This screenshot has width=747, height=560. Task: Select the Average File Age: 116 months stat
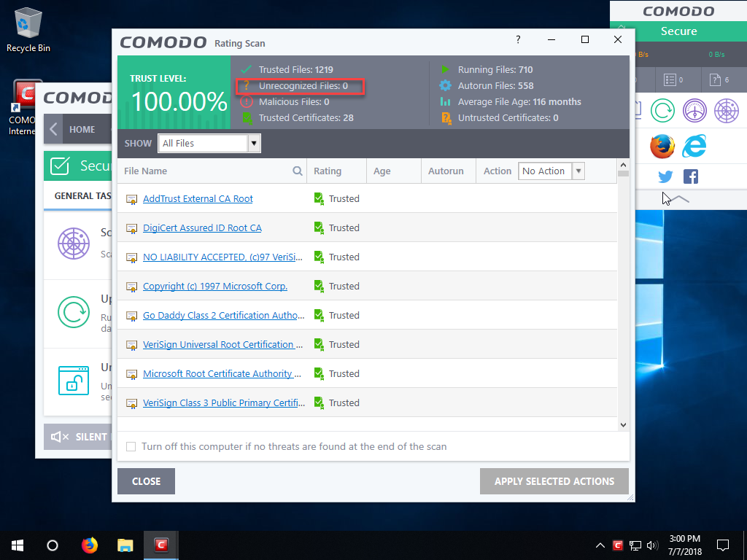coord(519,102)
